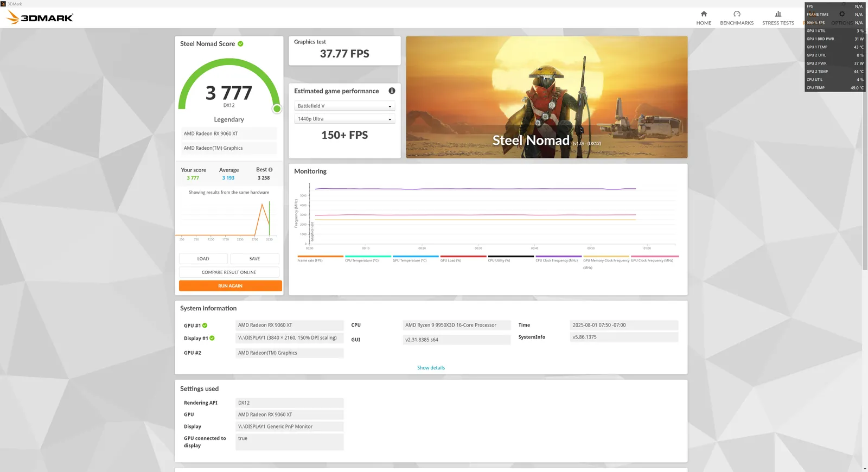Toggle Frame rate (FPS) legend series
The height and width of the screenshot is (472, 868).
320,257
